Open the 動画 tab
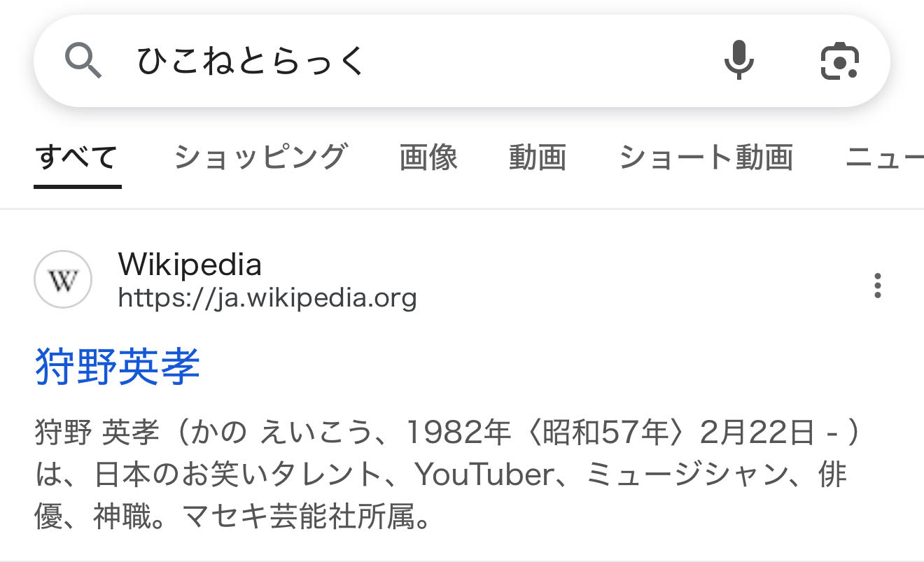This screenshot has width=924, height=562. pyautogui.click(x=537, y=157)
